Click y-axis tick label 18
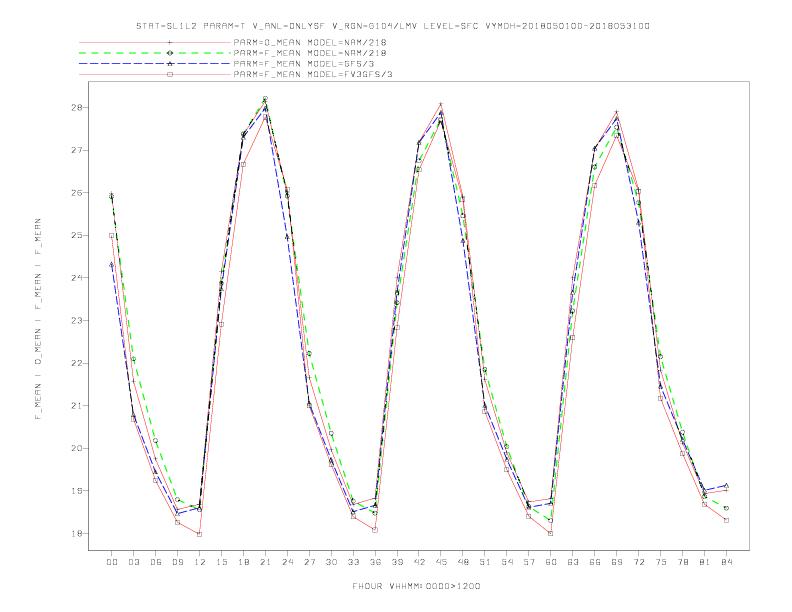 click(x=77, y=533)
